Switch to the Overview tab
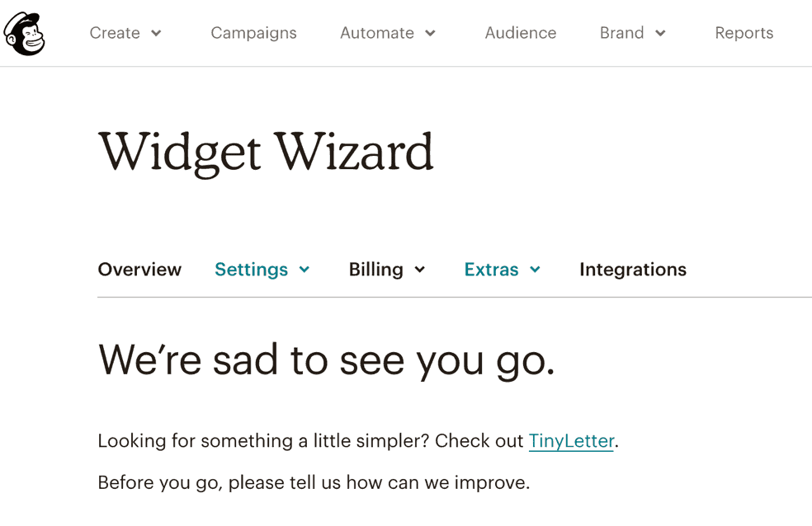Image resolution: width=812 pixels, height=526 pixels. click(139, 270)
